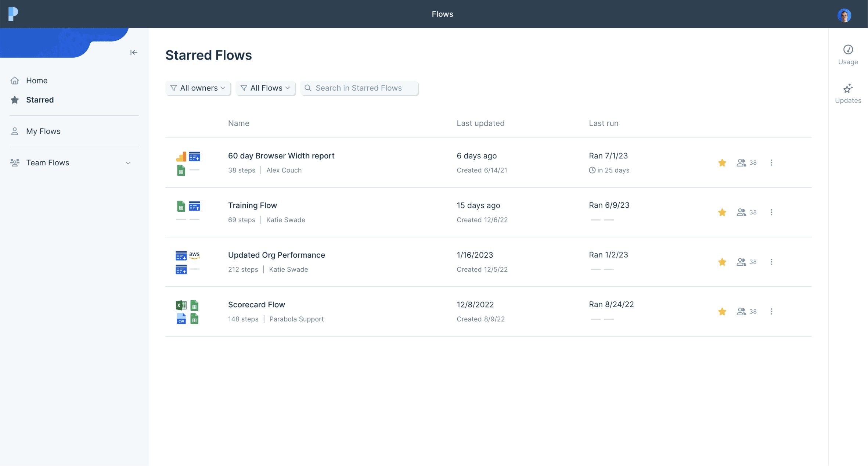Screen dimensions: 868x466
Task: Open the Usage panel
Action: pos(848,55)
